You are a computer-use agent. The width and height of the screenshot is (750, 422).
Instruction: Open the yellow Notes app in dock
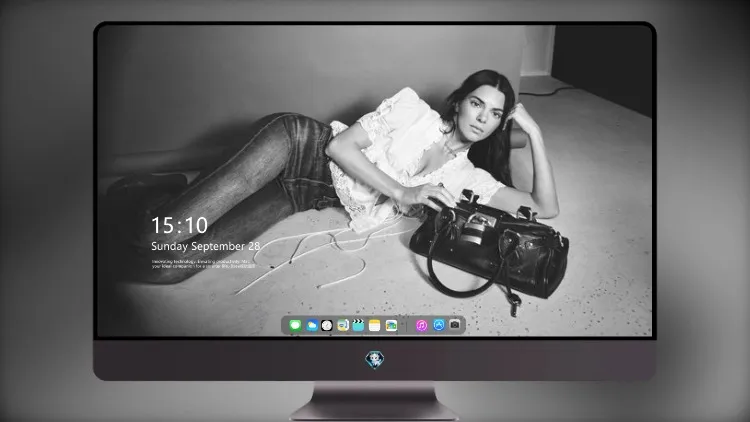375,325
